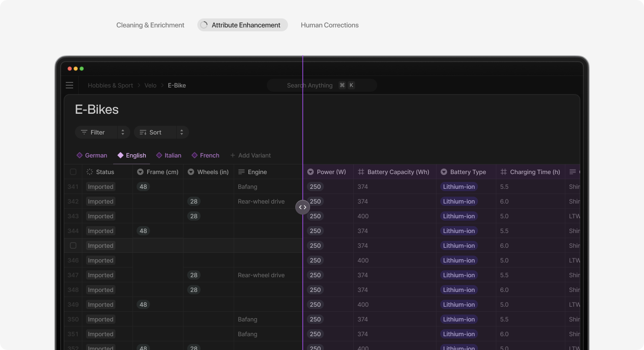This screenshot has height=350, width=644.
Task: Open the hamburger sidebar menu
Action: (69, 85)
